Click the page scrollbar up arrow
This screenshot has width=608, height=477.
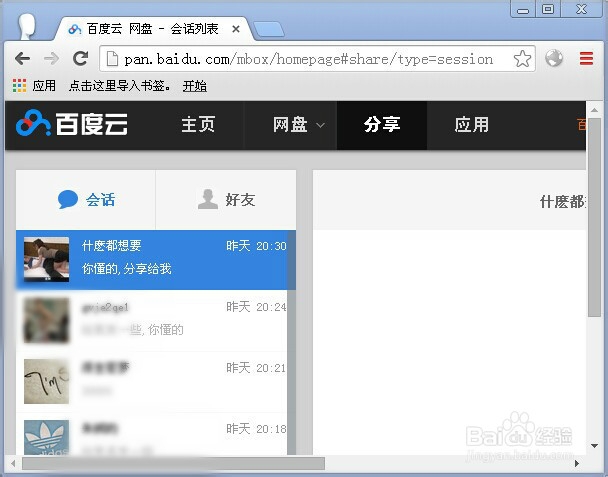[594, 110]
